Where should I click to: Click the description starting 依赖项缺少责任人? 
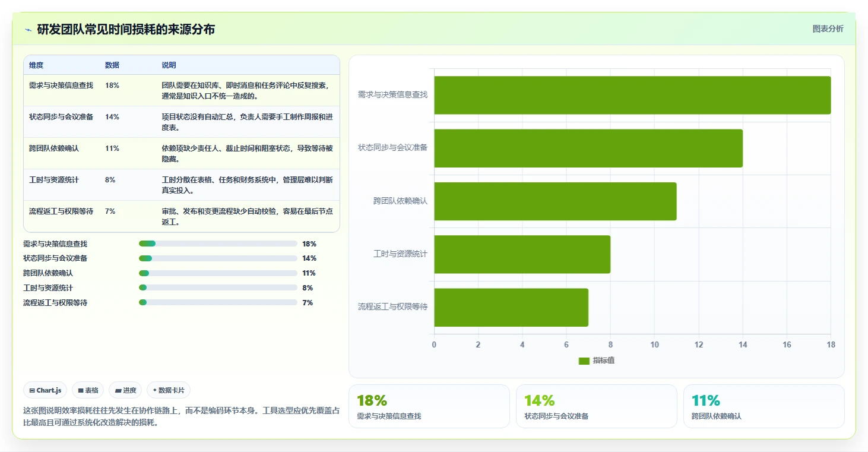247,153
